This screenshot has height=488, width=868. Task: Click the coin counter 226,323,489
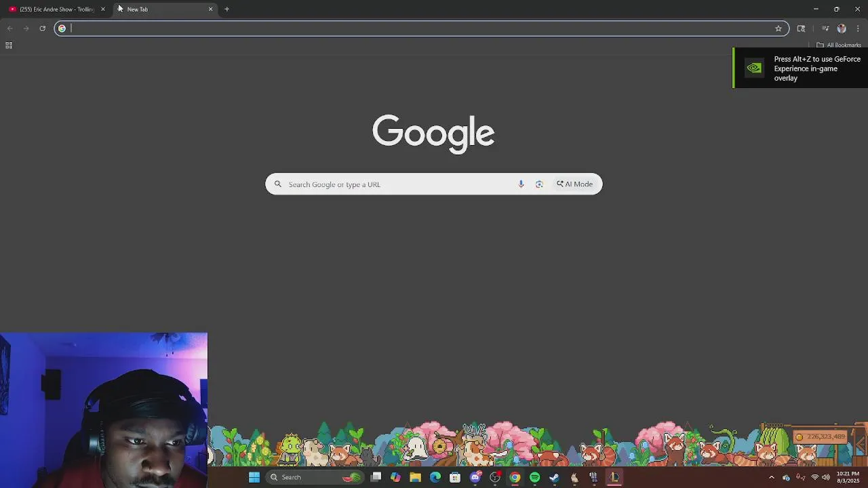pyautogui.click(x=821, y=437)
